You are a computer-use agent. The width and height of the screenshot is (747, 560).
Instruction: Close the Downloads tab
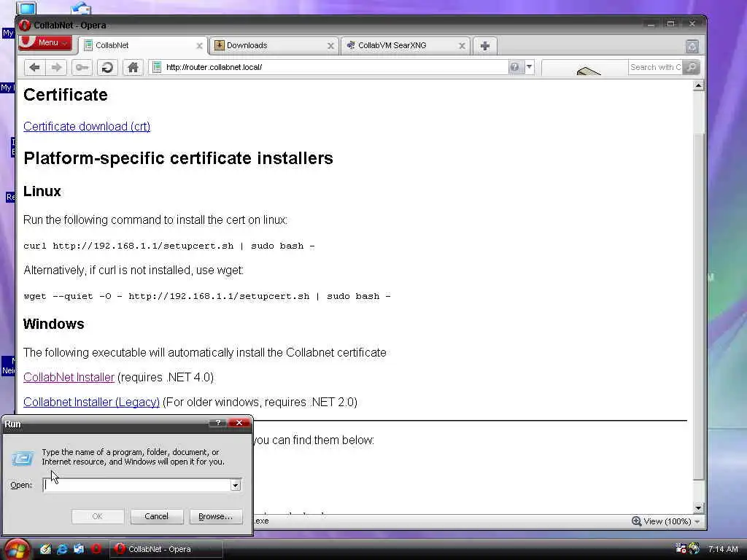tap(330, 46)
